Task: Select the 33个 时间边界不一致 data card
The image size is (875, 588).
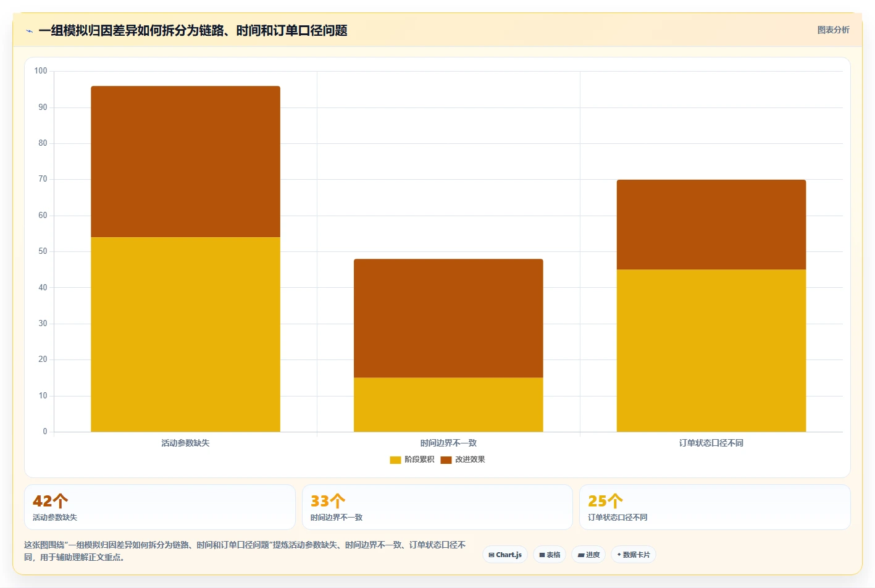Action: (x=437, y=507)
